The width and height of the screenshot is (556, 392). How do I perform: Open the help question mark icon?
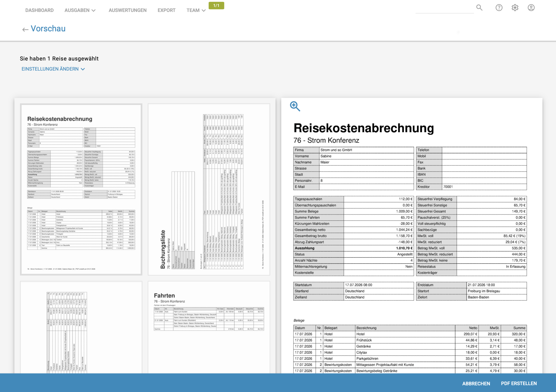pos(499,8)
